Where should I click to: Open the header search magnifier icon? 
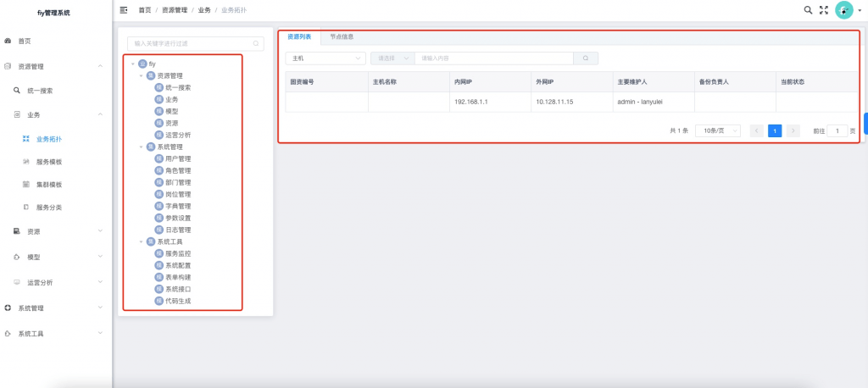pyautogui.click(x=808, y=10)
